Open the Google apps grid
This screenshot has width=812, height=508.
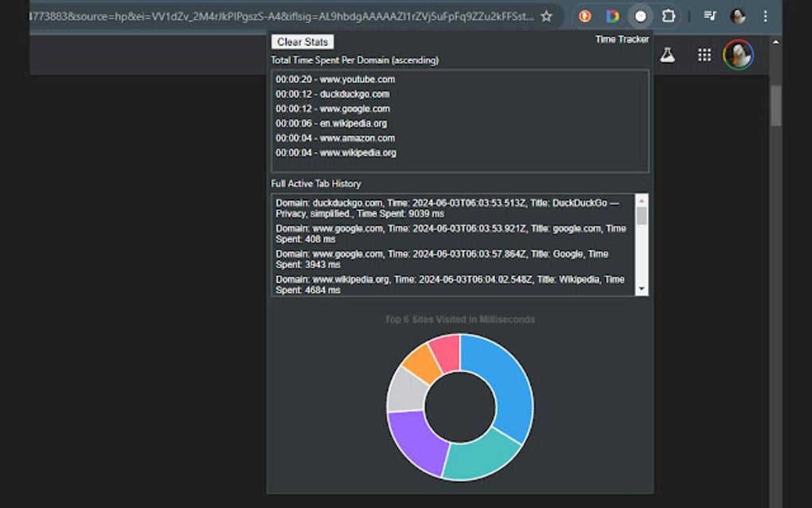[x=705, y=54]
